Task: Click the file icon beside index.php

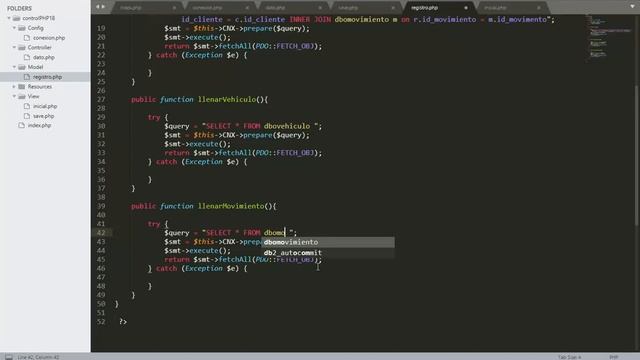Action: click(x=22, y=126)
